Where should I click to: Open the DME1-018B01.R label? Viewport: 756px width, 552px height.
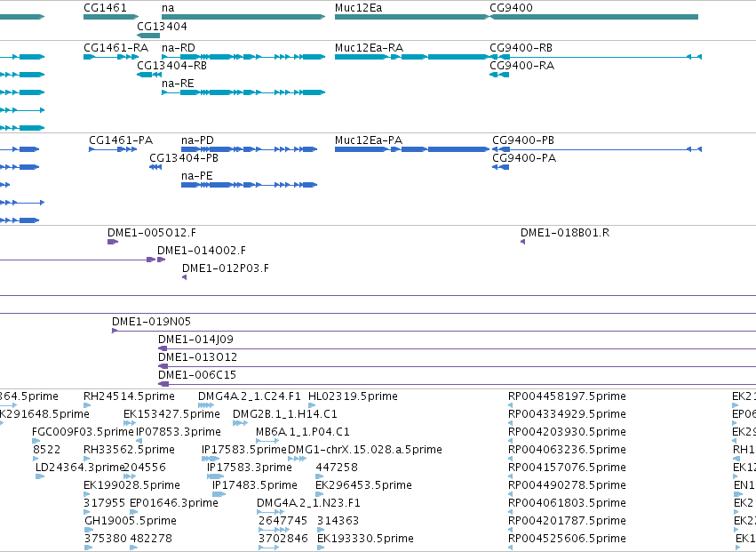click(x=565, y=233)
